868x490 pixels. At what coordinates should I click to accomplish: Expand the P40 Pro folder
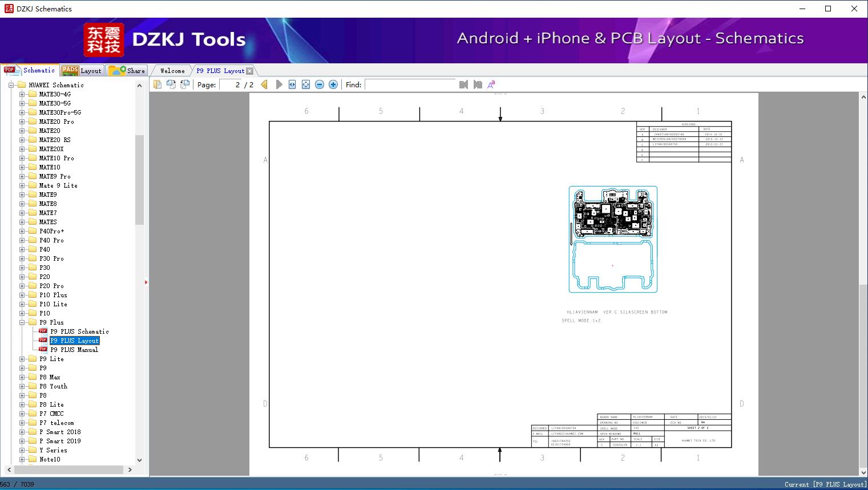(x=22, y=240)
